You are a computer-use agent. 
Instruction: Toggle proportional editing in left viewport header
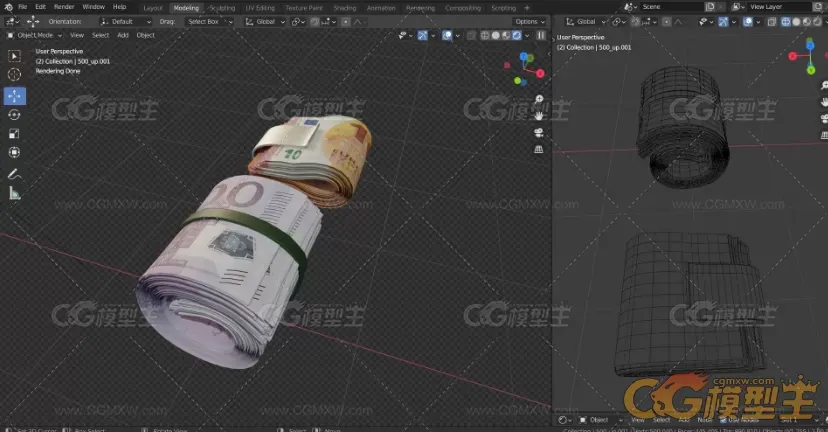[x=345, y=22]
